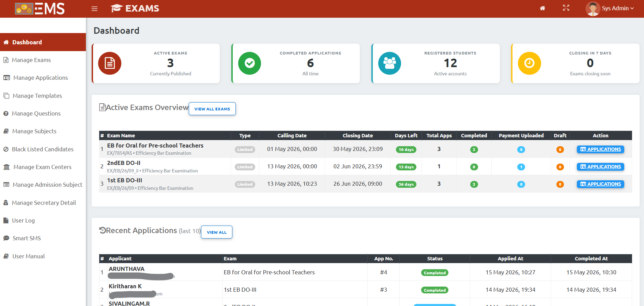This screenshot has height=306, width=644.
Task: Click Completed status badge for app #4
Action: (x=435, y=273)
